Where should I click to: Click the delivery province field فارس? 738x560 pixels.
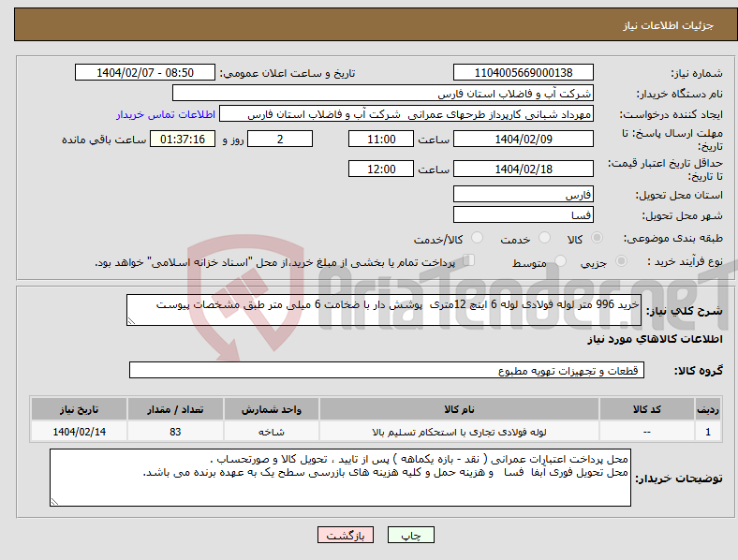pos(523,194)
